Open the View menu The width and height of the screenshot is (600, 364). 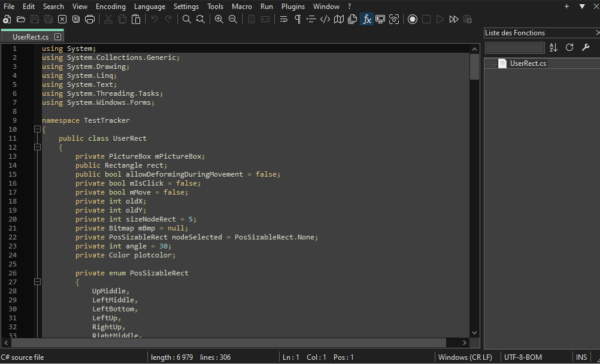(80, 7)
